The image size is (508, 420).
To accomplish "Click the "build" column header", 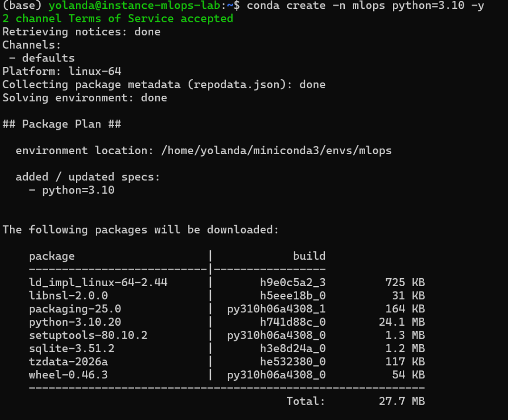I will [x=309, y=256].
